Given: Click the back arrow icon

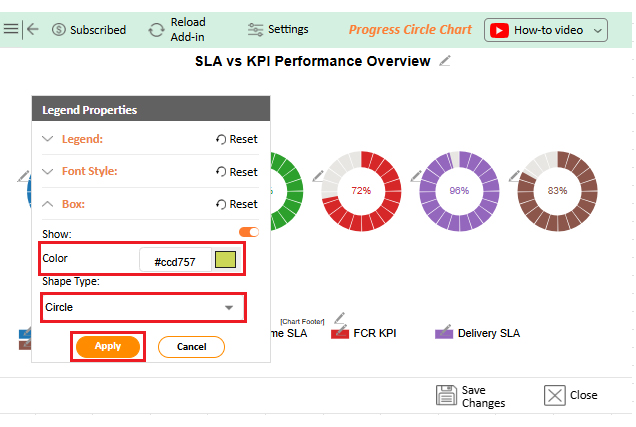Looking at the screenshot, I should pyautogui.click(x=33, y=29).
